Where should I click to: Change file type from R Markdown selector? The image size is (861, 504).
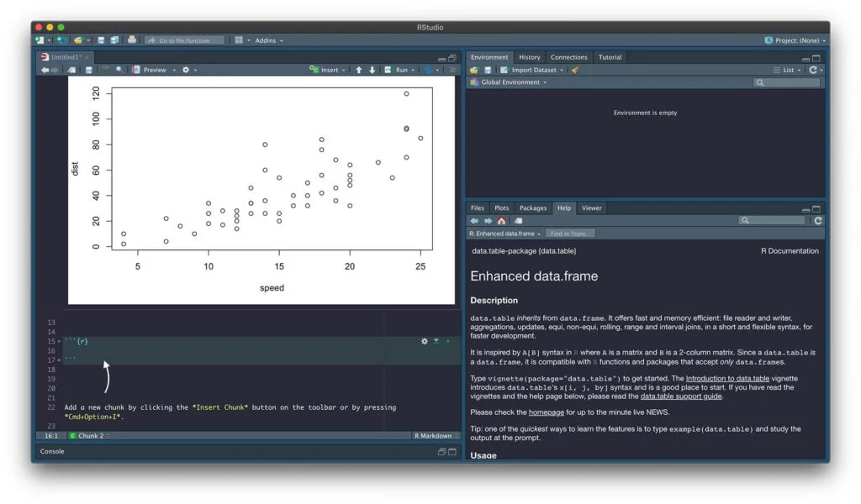[x=436, y=436]
